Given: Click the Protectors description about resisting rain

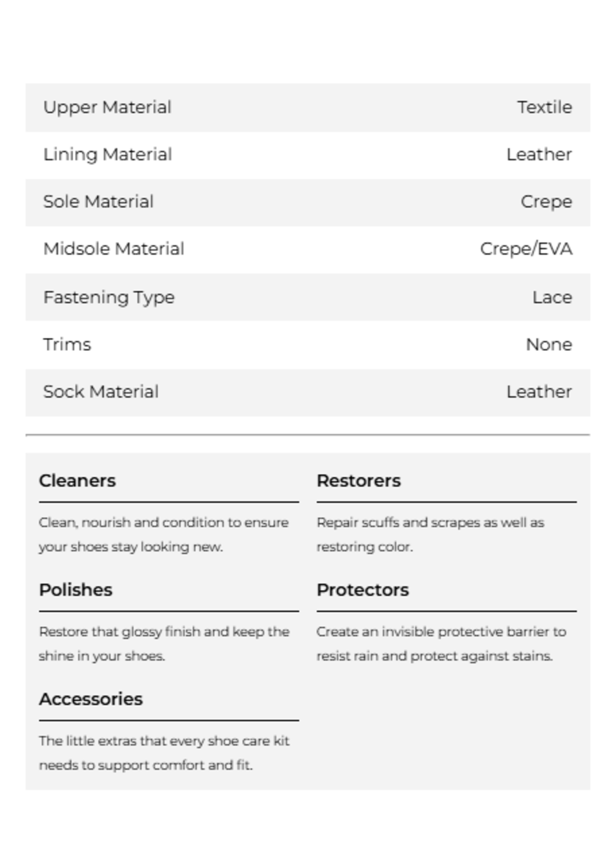Looking at the screenshot, I should pos(441,644).
